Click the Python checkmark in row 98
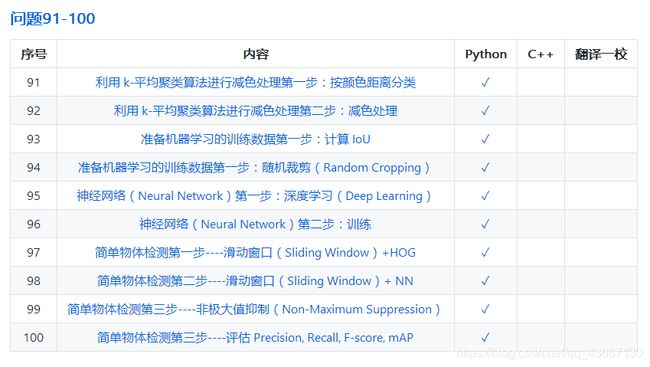The width and height of the screenshot is (650, 367). pyautogui.click(x=485, y=281)
